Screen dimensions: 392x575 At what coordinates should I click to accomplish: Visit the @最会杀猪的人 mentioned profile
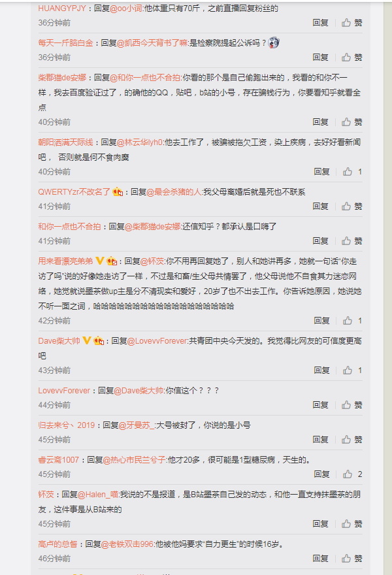(174, 192)
